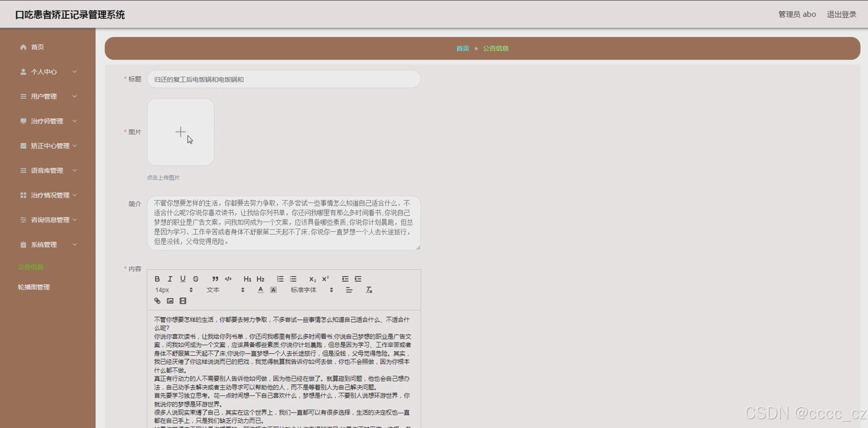Insert an image into the editor
Image resolution: width=868 pixels, height=428 pixels.
170,301
